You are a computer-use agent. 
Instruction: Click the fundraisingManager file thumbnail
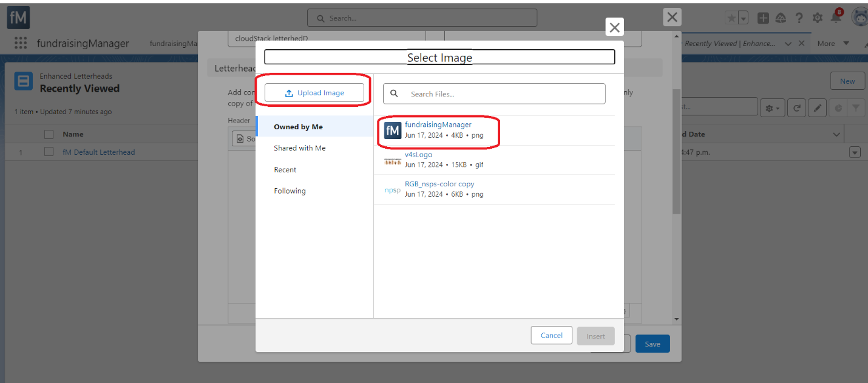(393, 130)
